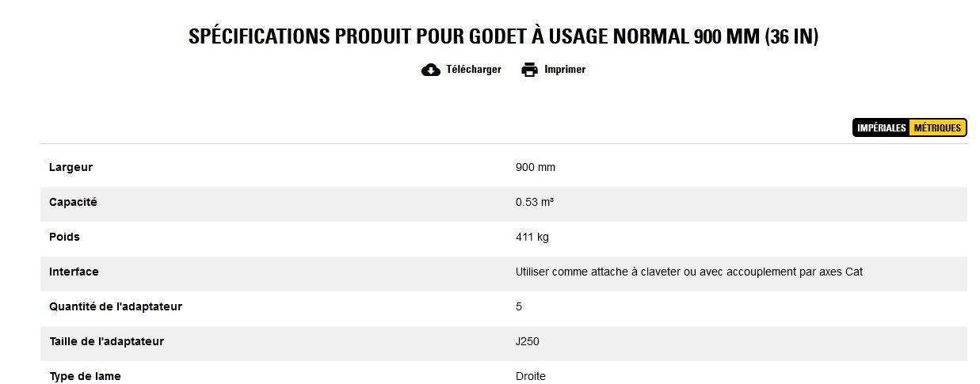Screen dimensions: 980x384
Task: Click the Quantité de l'adaptateur label
Action: 116,307
